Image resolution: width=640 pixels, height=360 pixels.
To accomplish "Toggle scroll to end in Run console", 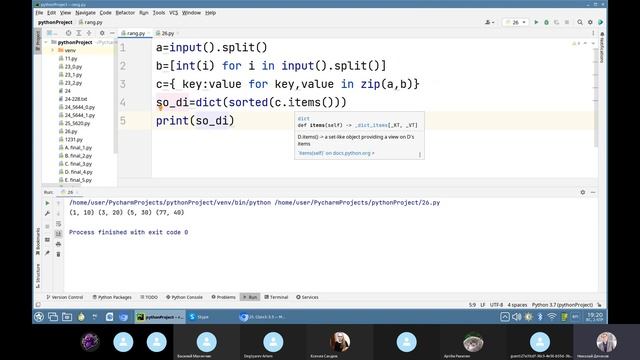I will click(x=58, y=234).
